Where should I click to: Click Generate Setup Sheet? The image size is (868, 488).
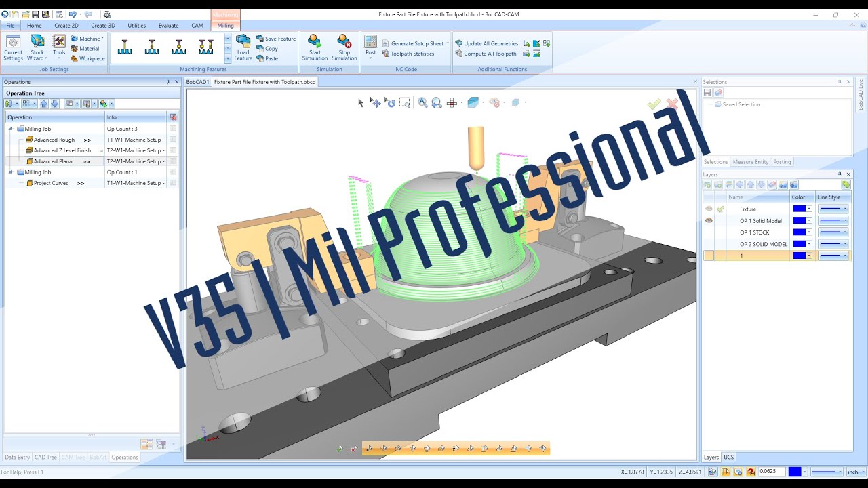click(416, 43)
